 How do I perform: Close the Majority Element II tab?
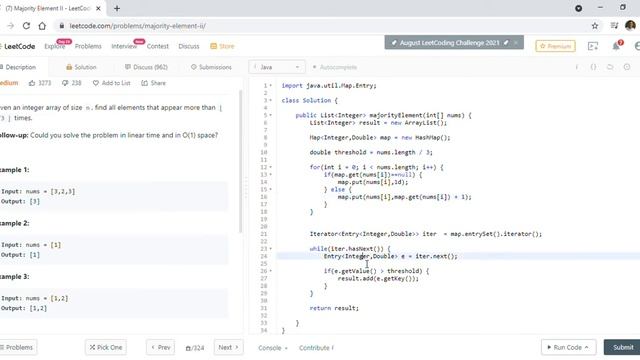pos(98,8)
